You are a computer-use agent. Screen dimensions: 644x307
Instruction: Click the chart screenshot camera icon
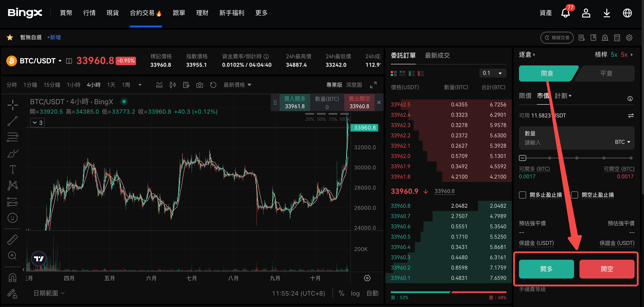click(x=199, y=85)
